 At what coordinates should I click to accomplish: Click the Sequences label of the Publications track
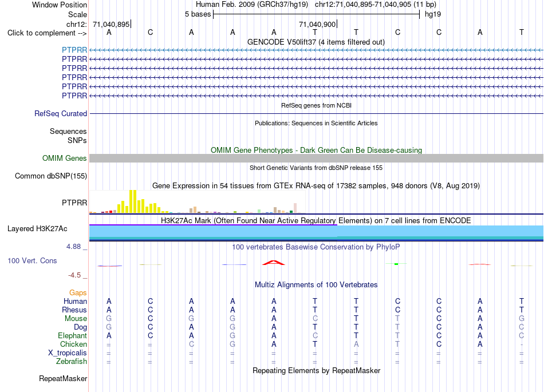pos(68,131)
